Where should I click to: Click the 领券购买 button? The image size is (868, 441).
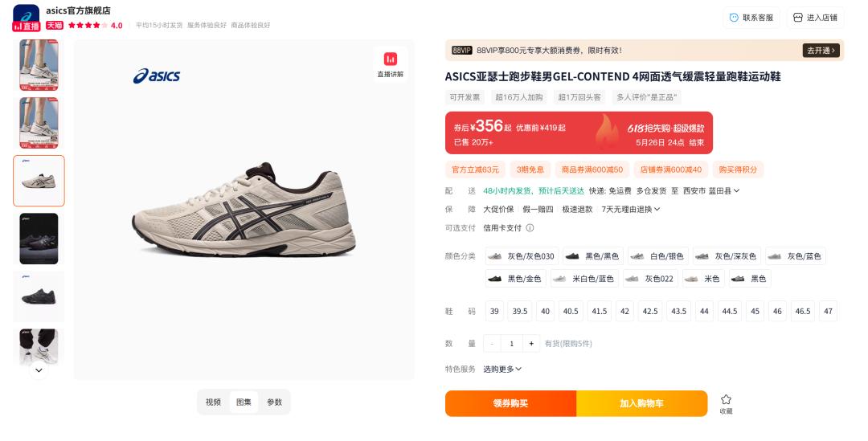click(510, 403)
